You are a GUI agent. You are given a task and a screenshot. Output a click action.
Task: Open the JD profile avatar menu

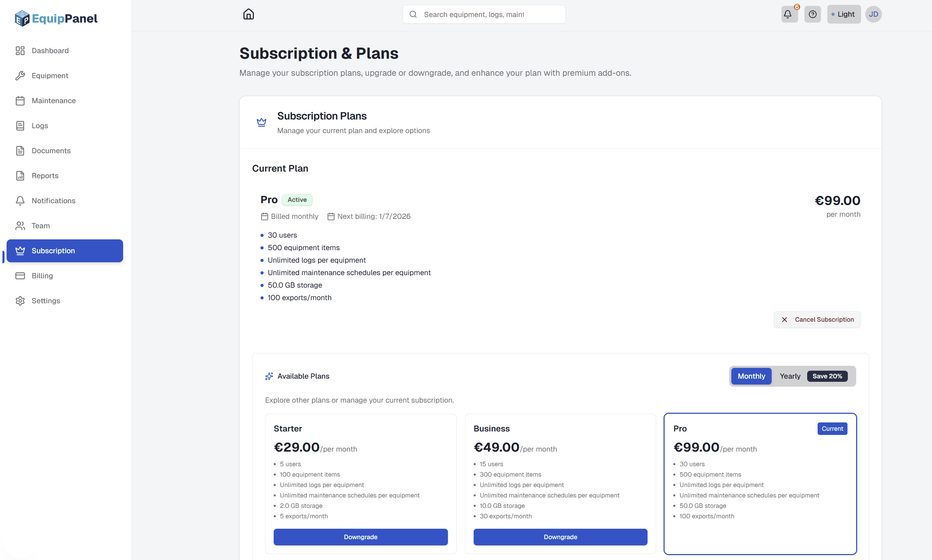873,14
